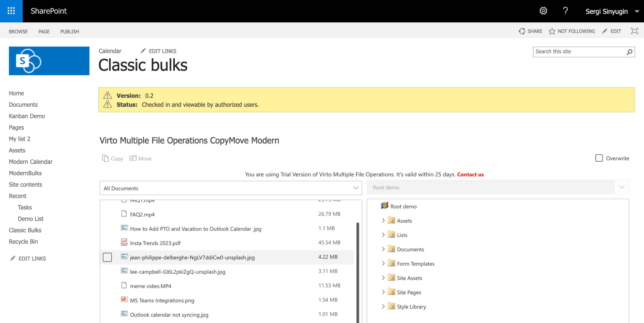Viewport: 644px width, 323px height.
Task: Click the red Contact us link
Action: [x=470, y=174]
